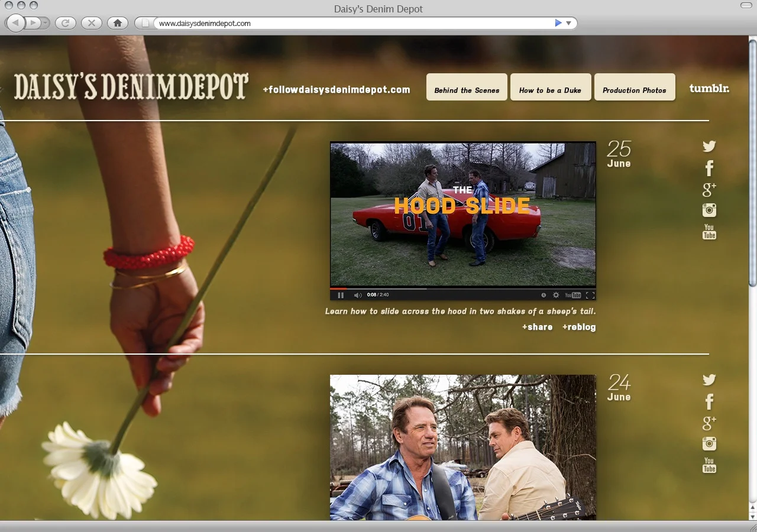Viewport: 757px width, 532px height.
Task: Click the Hood Slide video frame
Action: [463, 215]
